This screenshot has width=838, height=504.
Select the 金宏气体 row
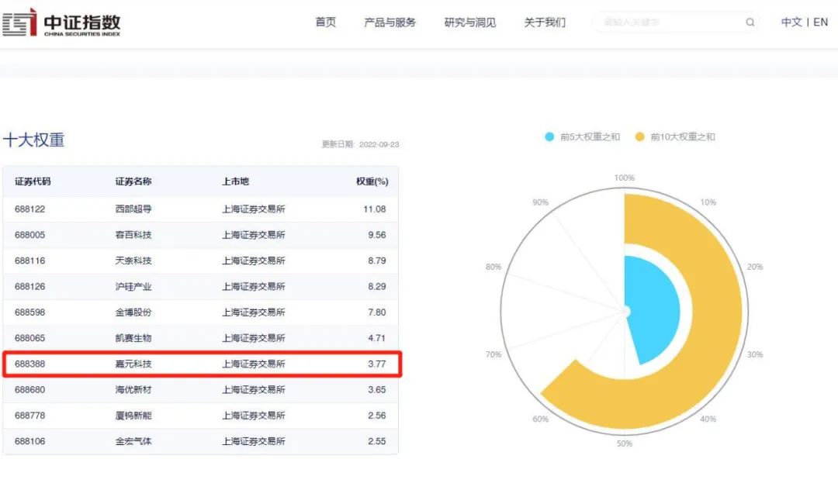point(200,441)
